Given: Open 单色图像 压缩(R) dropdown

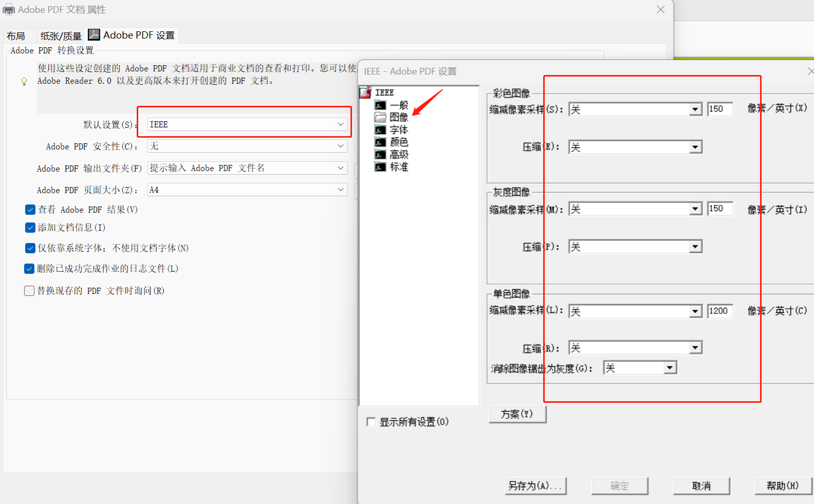Looking at the screenshot, I should (x=635, y=348).
